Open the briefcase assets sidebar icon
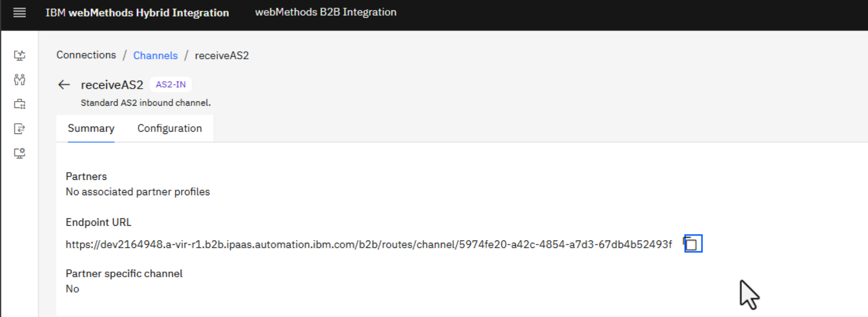 click(x=19, y=104)
